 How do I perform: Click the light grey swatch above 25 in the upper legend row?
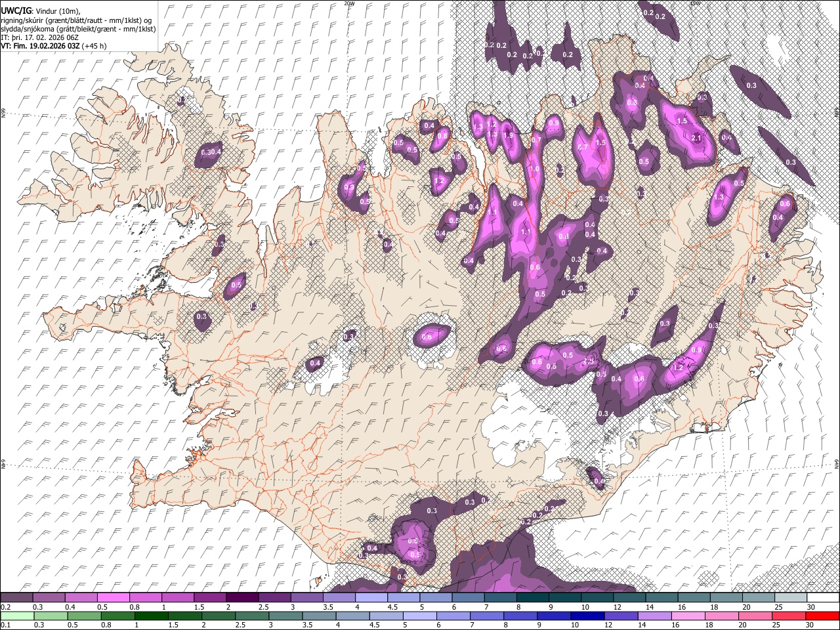click(x=791, y=598)
